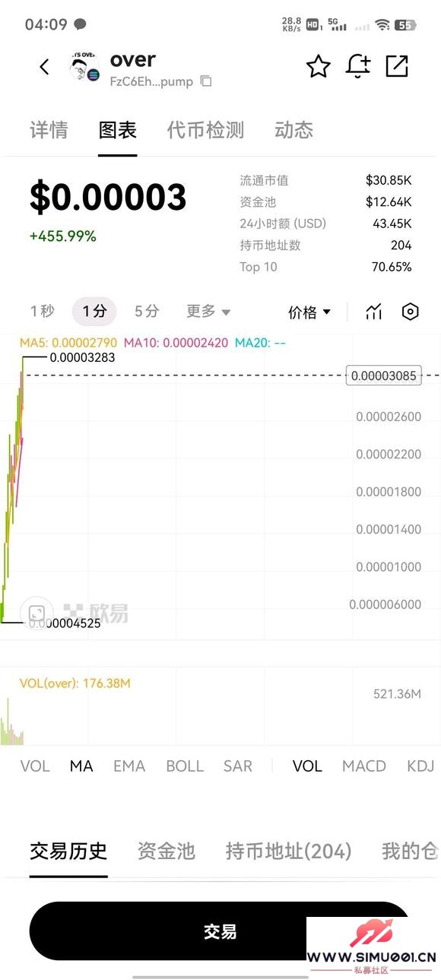Open the 资金池 tab
Screen dimensions: 441x980
point(167,852)
